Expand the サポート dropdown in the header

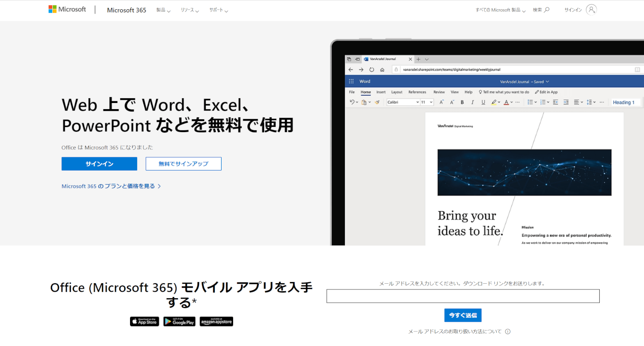[x=218, y=10]
